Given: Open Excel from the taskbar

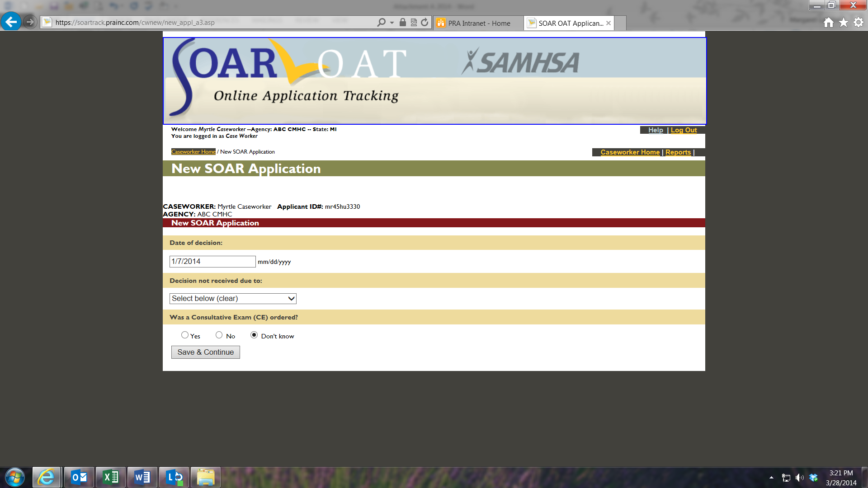Looking at the screenshot, I should 111,477.
